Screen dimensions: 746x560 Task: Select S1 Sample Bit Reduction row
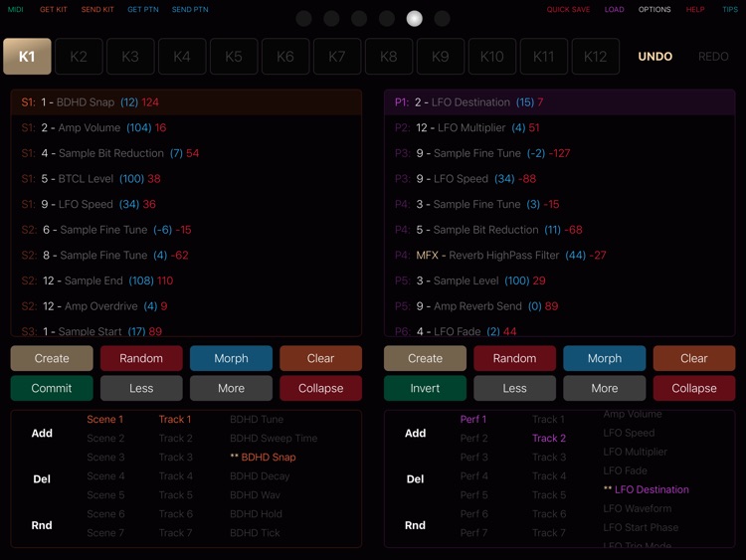click(x=186, y=153)
